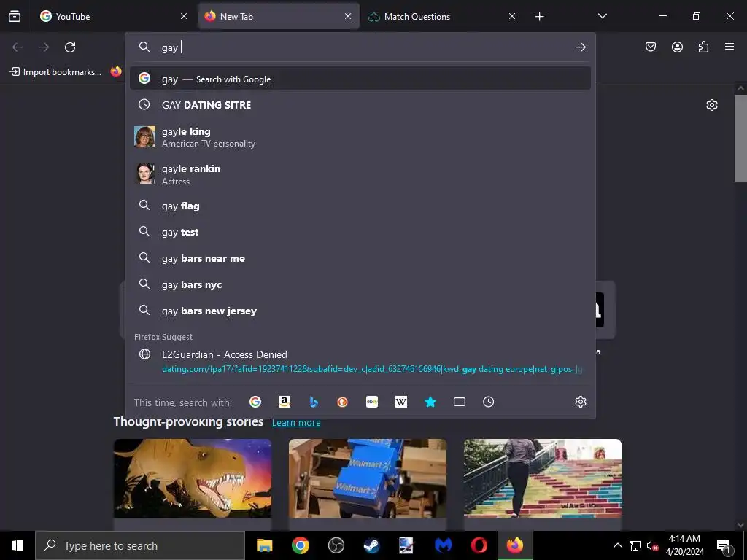
Task: Open the Firefox account icon
Action: (x=677, y=47)
